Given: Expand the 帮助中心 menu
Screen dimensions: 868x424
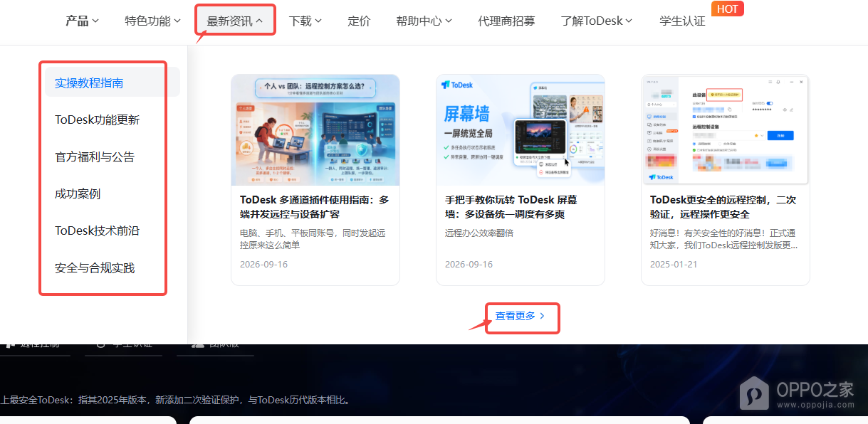Looking at the screenshot, I should pyautogui.click(x=424, y=21).
